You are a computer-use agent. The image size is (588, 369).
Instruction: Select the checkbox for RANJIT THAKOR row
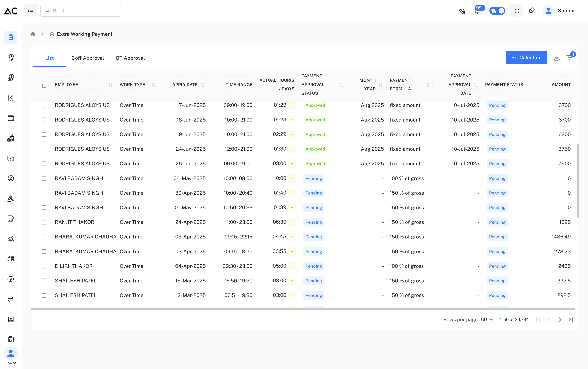[44, 222]
